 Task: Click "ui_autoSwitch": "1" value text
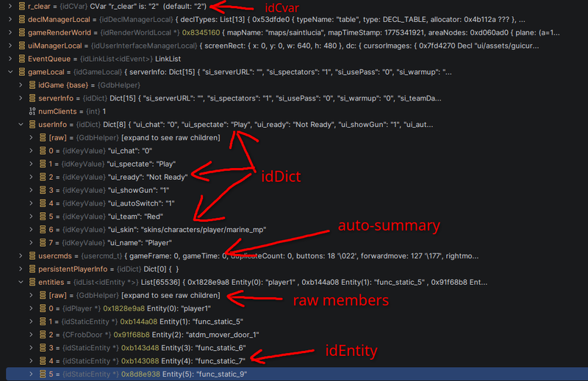141,203
